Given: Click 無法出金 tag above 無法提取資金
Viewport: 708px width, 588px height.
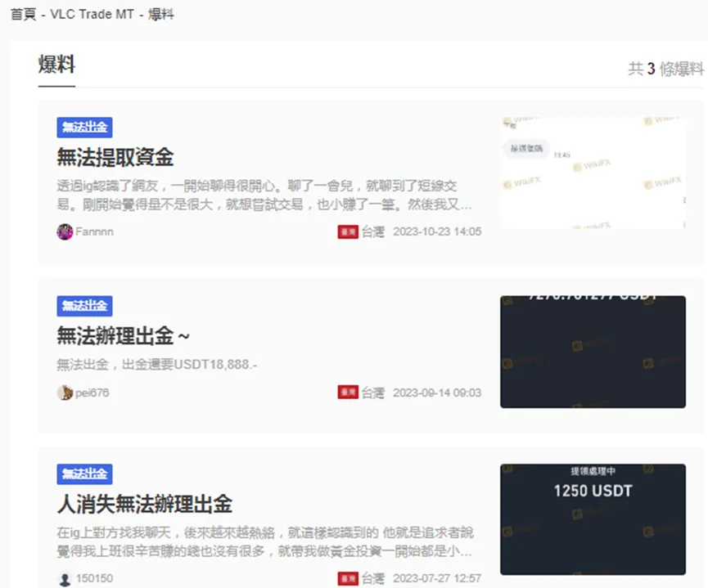Looking at the screenshot, I should point(84,128).
